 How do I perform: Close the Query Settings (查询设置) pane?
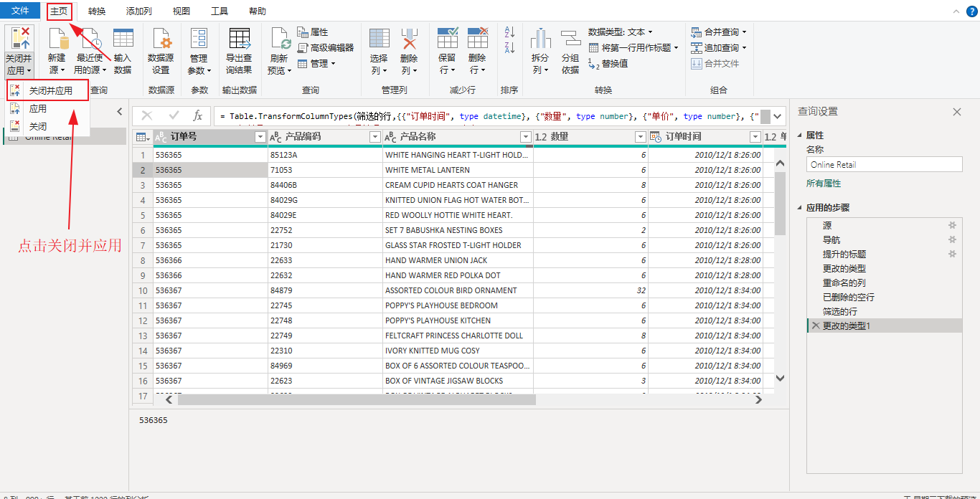(x=956, y=112)
